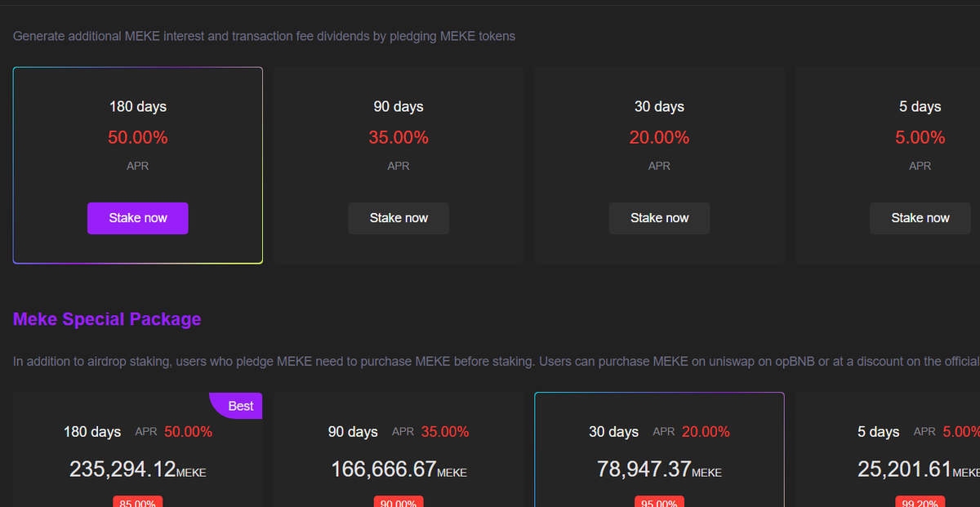This screenshot has height=507, width=980.
Task: Click the 180 days label in top card
Action: click(138, 107)
